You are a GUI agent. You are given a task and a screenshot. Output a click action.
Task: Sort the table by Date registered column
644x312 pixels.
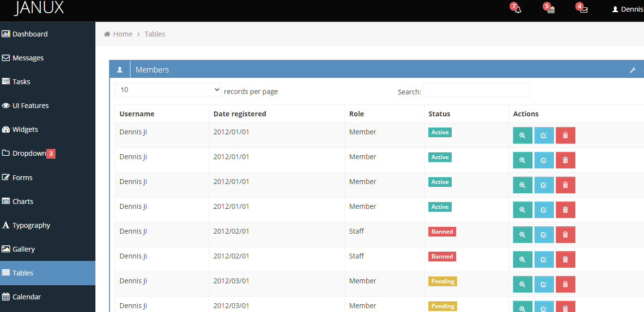(x=239, y=113)
